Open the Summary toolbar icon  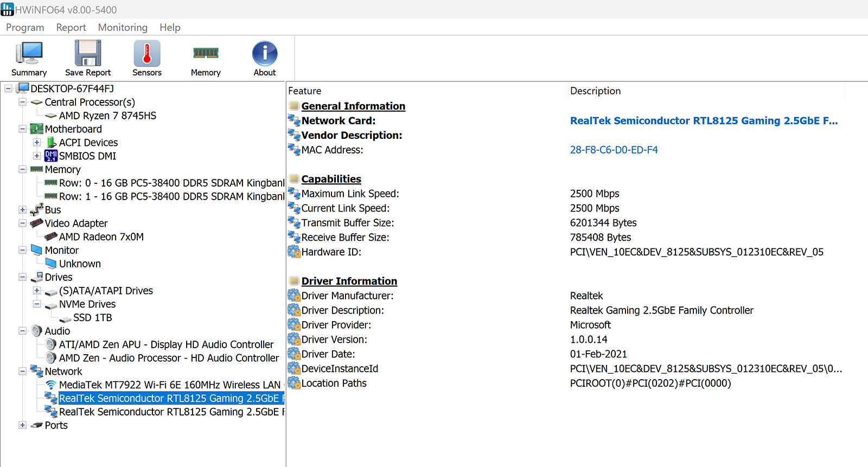[29, 53]
